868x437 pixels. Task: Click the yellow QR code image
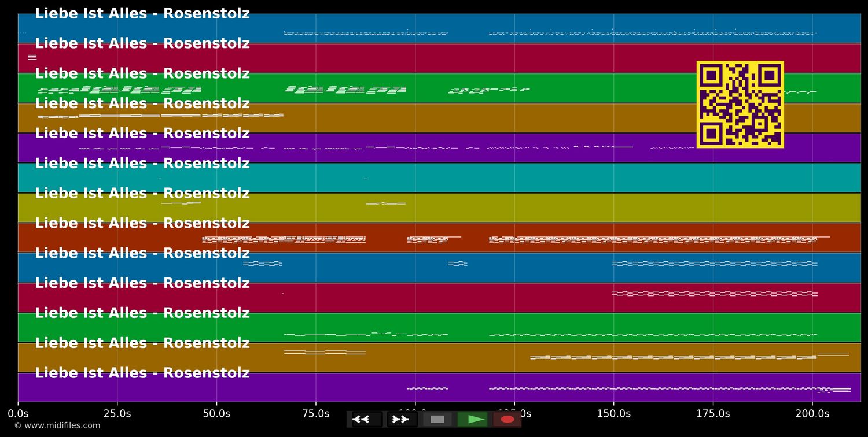tap(740, 104)
